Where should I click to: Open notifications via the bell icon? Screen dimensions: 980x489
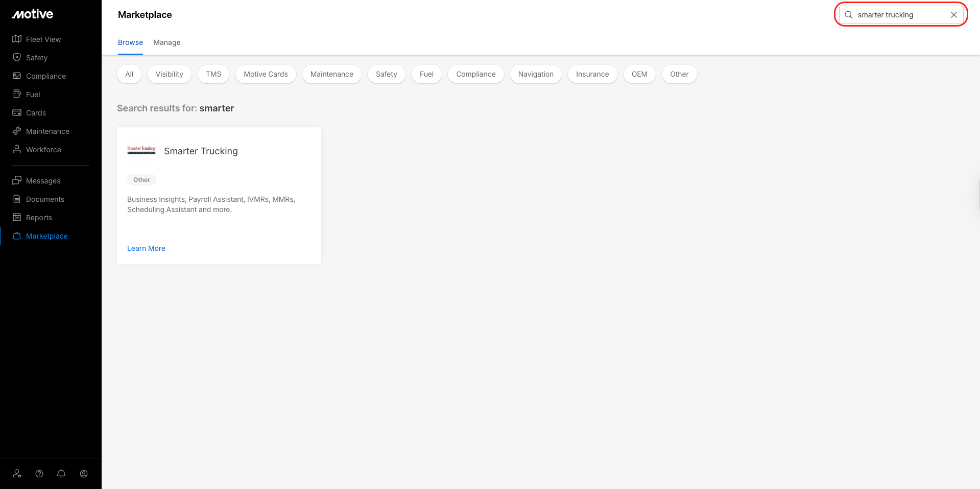pyautogui.click(x=61, y=474)
